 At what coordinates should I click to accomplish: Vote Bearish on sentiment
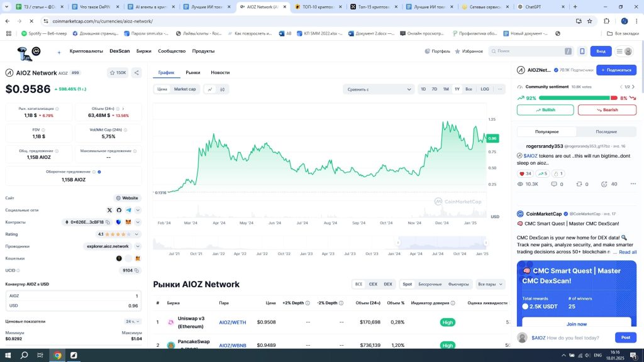click(607, 110)
